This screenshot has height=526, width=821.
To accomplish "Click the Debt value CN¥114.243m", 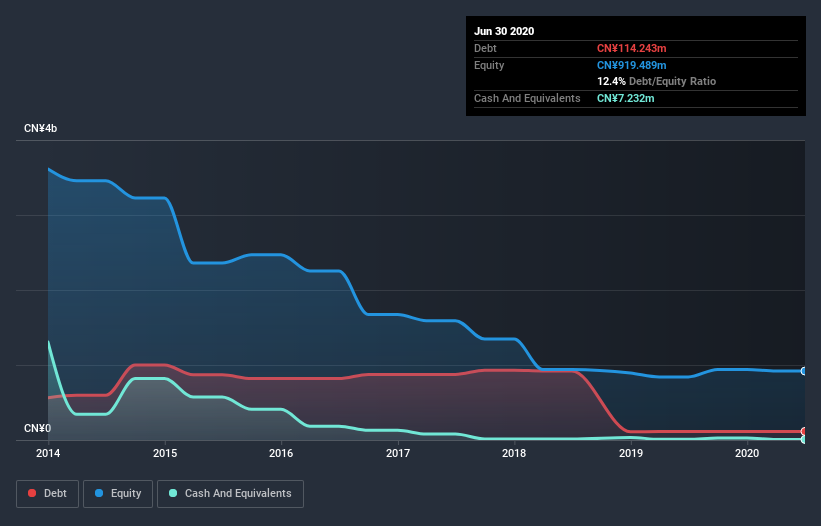I will tap(631, 48).
